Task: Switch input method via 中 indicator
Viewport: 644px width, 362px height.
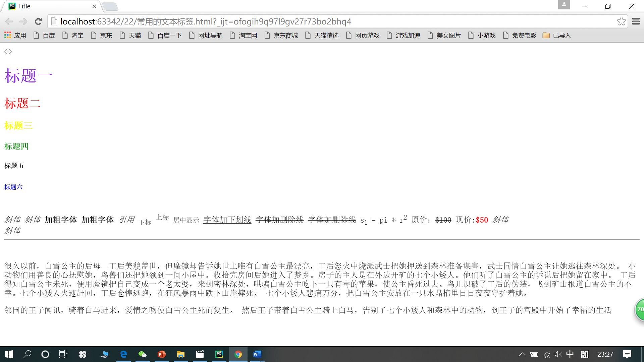Action: tap(570, 354)
